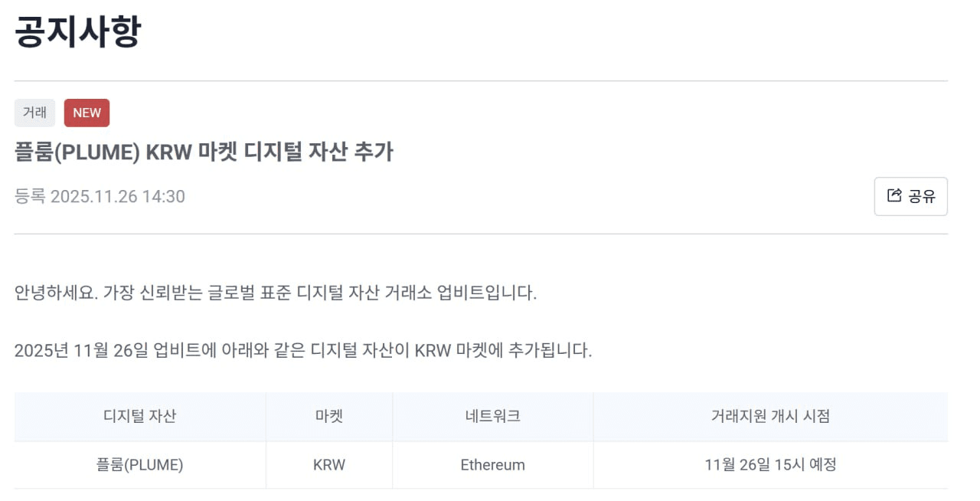Click the 거래 category label icon

[33, 113]
